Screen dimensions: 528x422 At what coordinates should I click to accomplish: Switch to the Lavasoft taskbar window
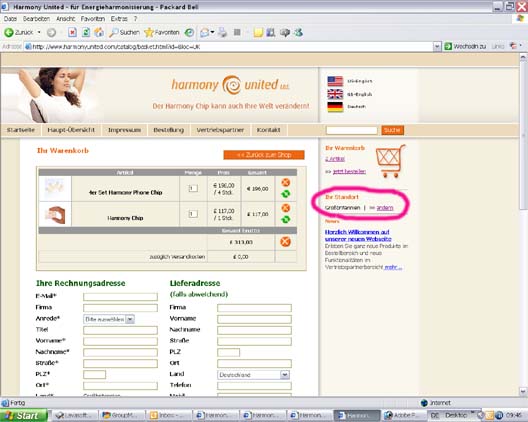pos(74,416)
